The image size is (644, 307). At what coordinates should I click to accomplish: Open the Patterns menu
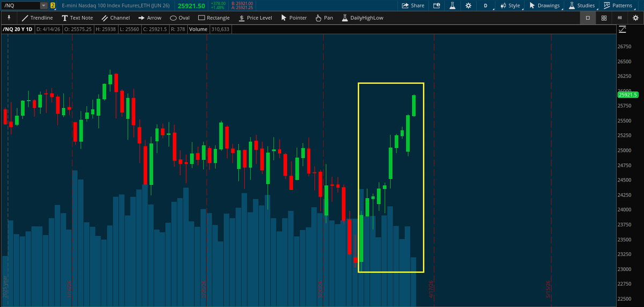tap(620, 5)
